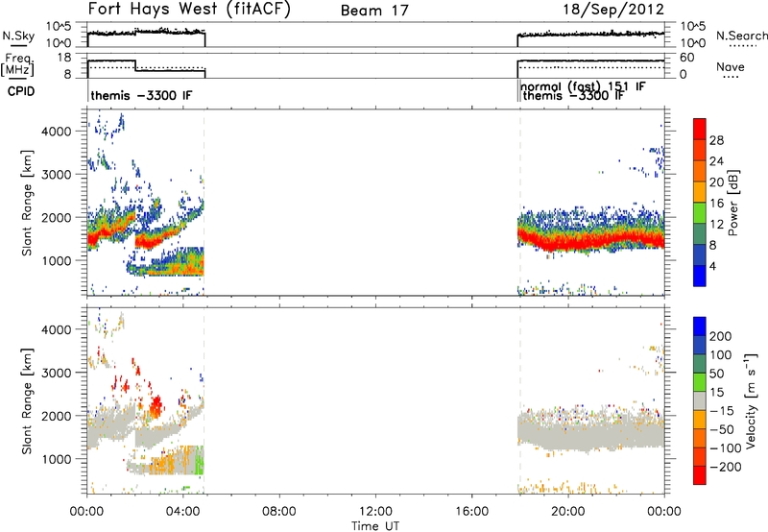Click the '04:00' time tick label
This screenshot has width=768, height=532.
point(182,512)
